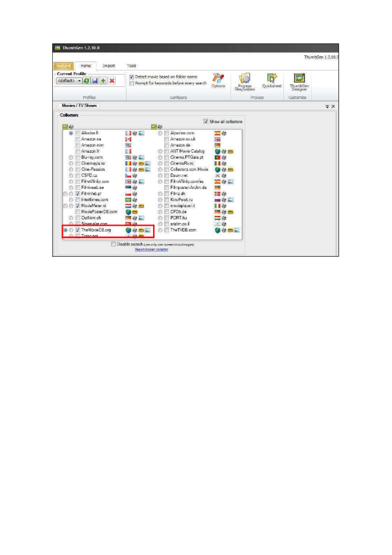Check the Cinemagia.ro collector checkbox

pos(78,163)
